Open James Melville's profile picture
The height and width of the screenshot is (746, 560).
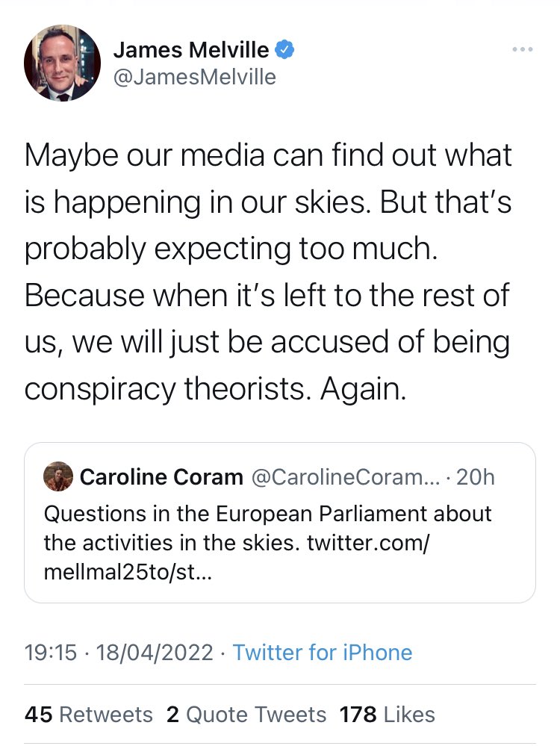[x=62, y=63]
